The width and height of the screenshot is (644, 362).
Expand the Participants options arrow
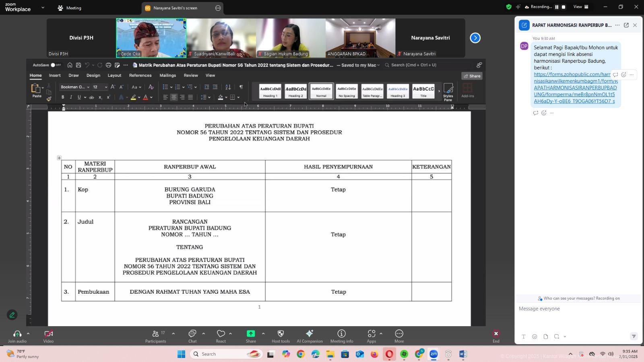pyautogui.click(x=173, y=333)
